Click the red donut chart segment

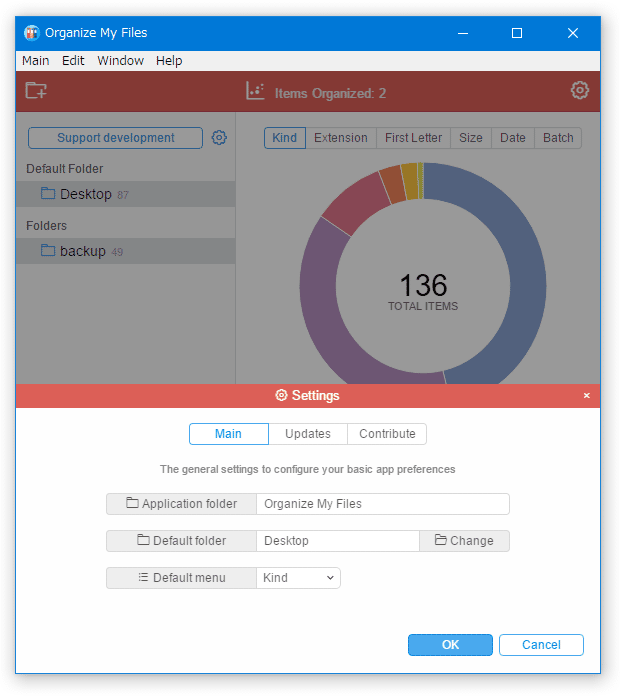tap(356, 203)
